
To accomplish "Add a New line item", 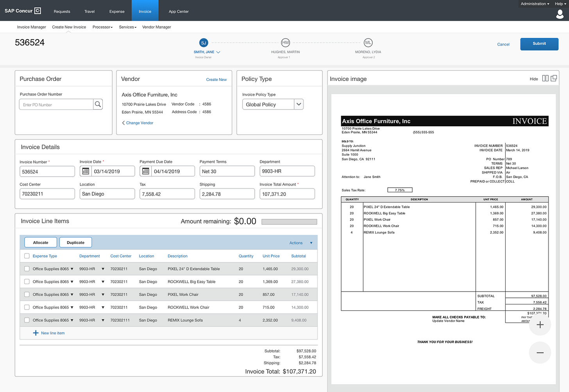I will (x=53, y=333).
